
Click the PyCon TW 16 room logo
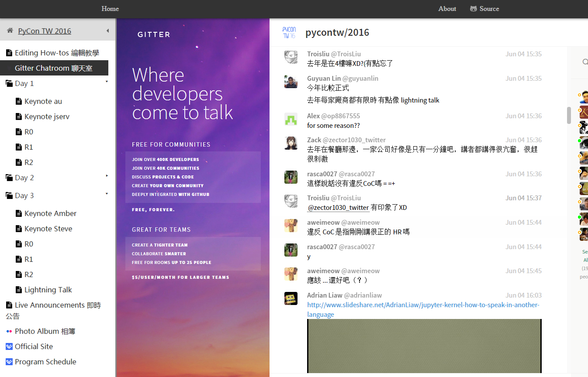289,32
